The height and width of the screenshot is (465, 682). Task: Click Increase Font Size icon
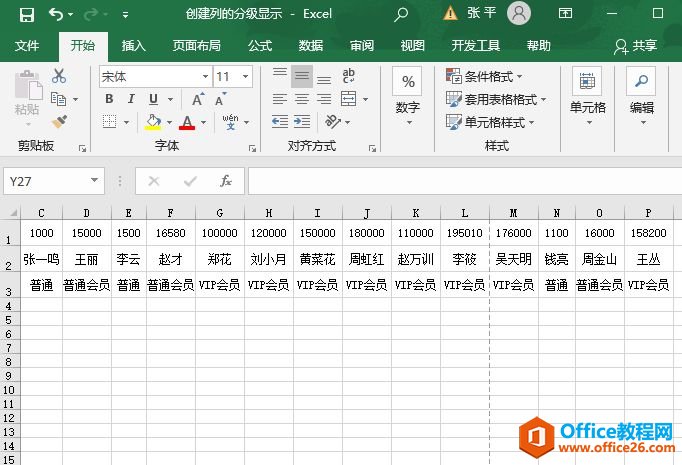tap(198, 99)
